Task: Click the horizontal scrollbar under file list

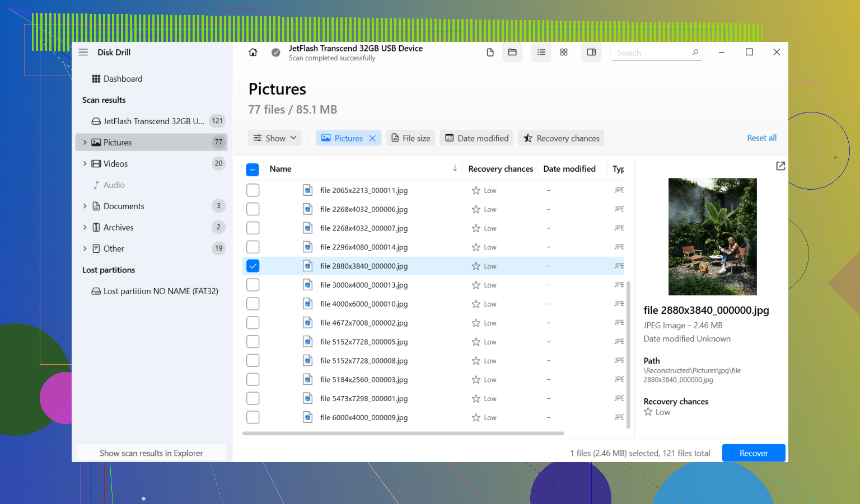Action: [x=403, y=434]
